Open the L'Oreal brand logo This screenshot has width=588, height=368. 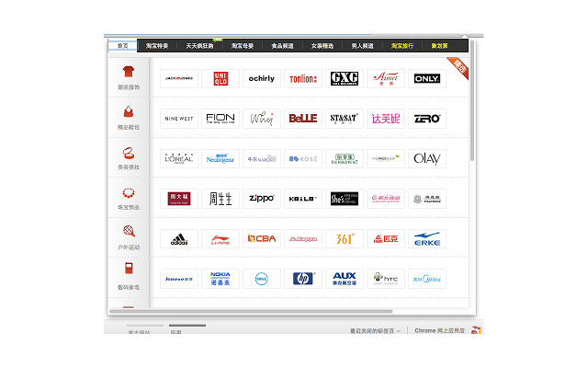tap(179, 159)
